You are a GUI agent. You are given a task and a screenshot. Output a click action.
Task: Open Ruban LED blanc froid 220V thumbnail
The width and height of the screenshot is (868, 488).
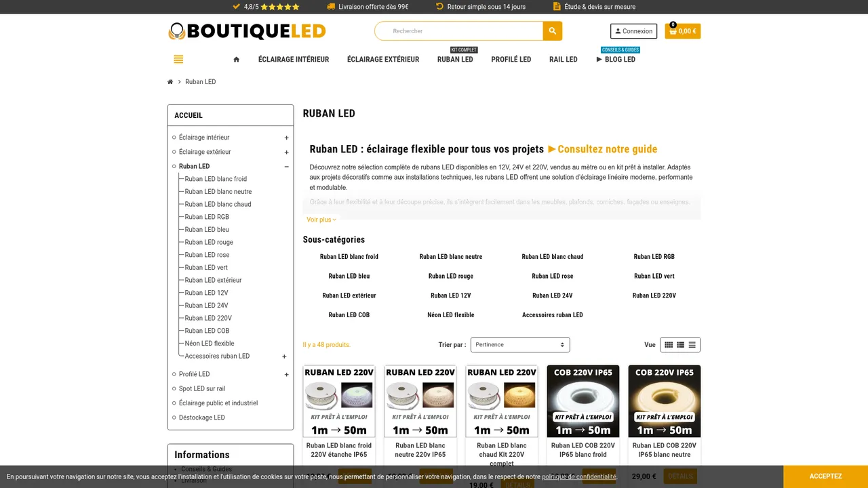(x=339, y=401)
